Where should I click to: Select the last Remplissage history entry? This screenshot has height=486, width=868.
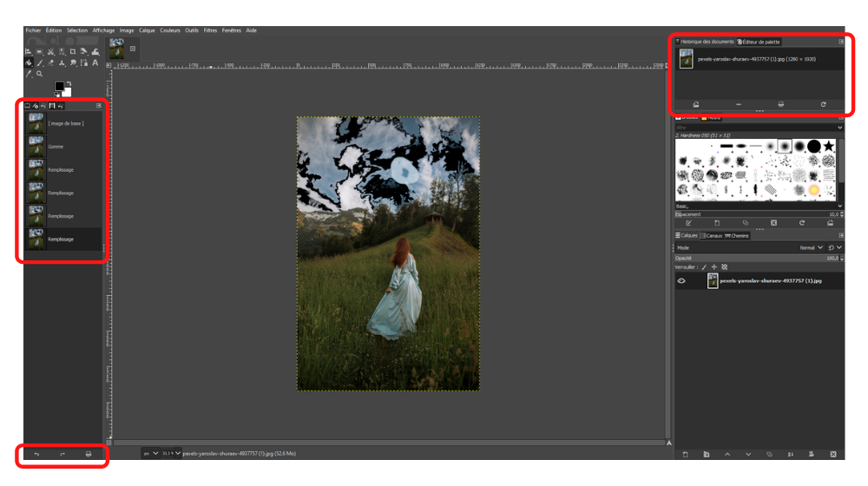[63, 240]
